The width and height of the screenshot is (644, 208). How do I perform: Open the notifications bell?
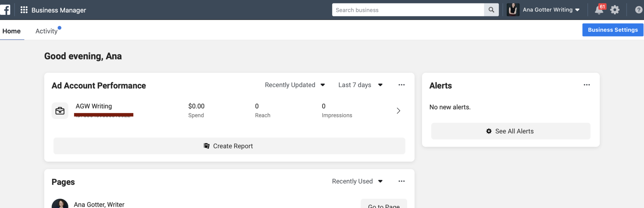point(599,10)
